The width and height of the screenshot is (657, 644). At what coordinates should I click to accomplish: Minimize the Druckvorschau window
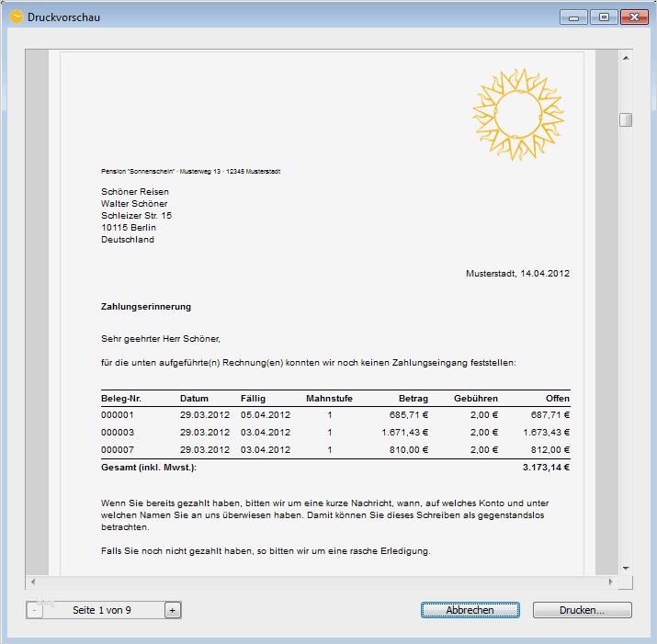point(573,17)
